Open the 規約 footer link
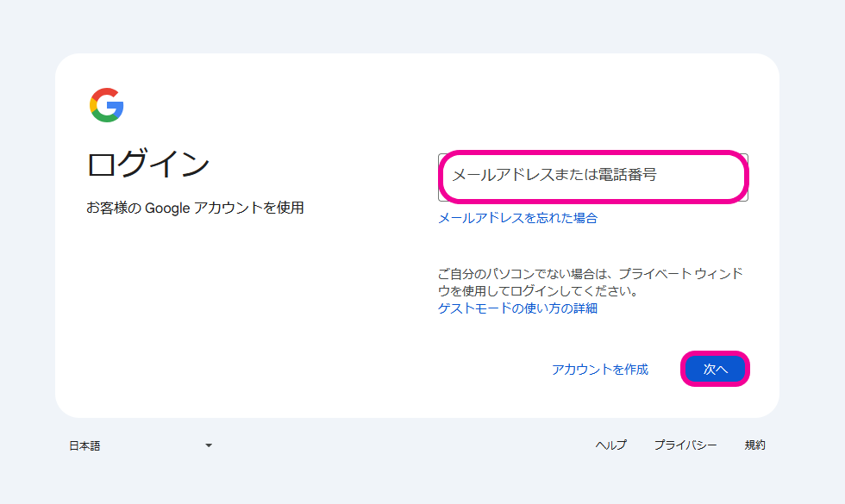 (x=754, y=445)
